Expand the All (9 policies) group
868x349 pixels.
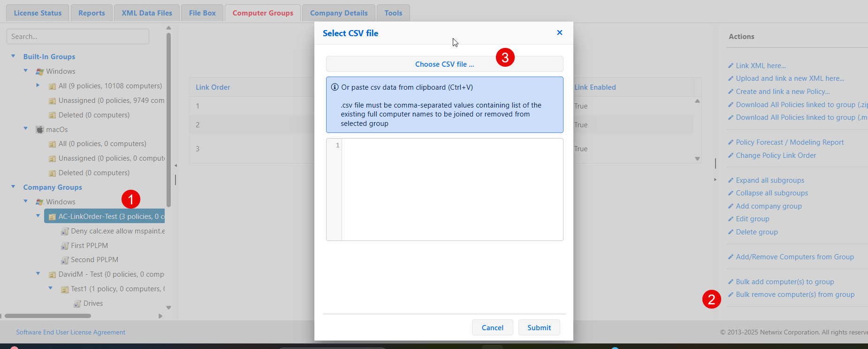[x=38, y=85]
